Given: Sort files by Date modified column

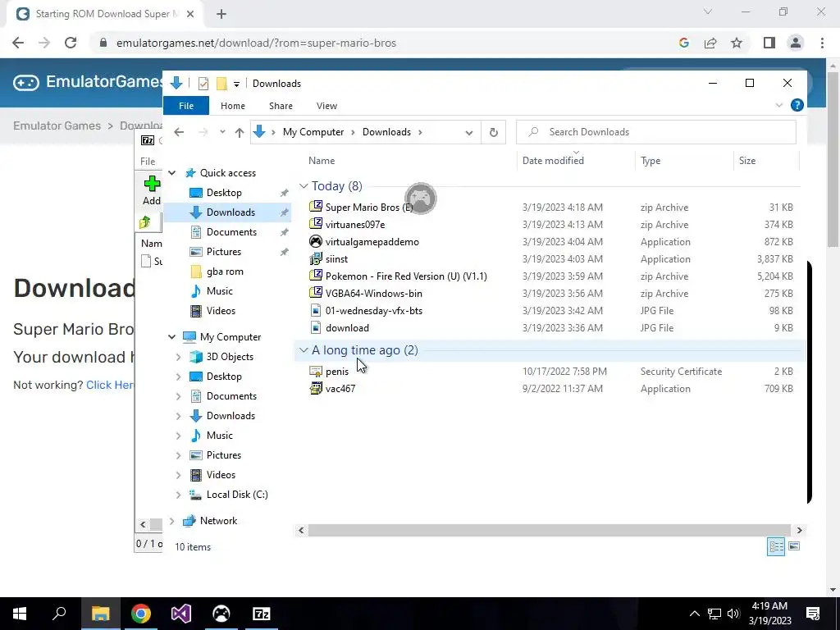Looking at the screenshot, I should pos(553,161).
